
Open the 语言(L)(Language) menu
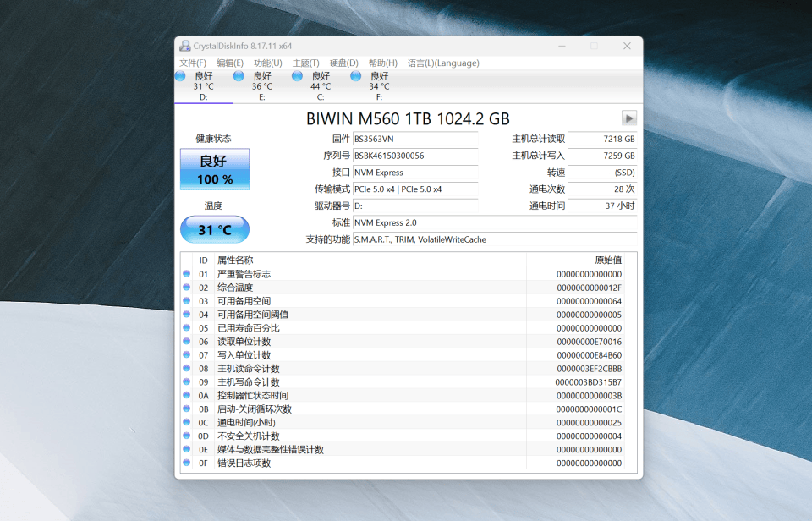pyautogui.click(x=443, y=63)
